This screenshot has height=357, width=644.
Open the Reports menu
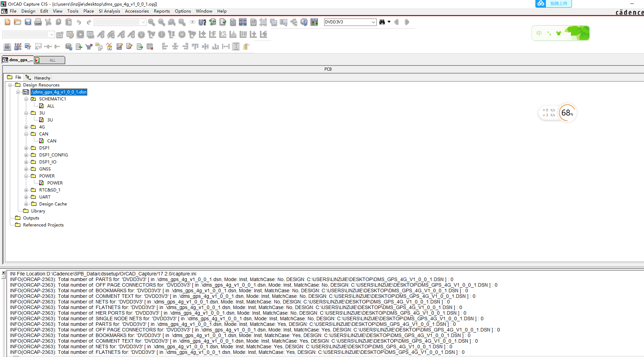162,11
